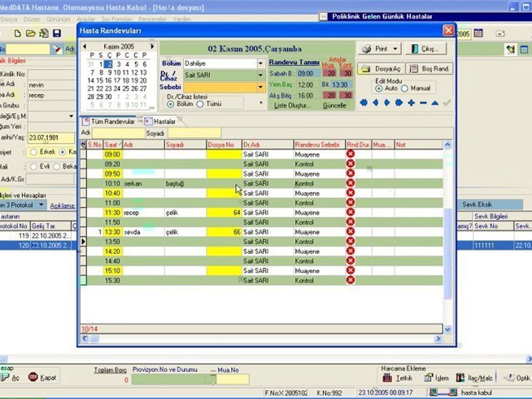Viewport: 532px width, 399px height.
Task: Open the Dr./Cihaz Sait SARI dropdown
Action: point(260,75)
